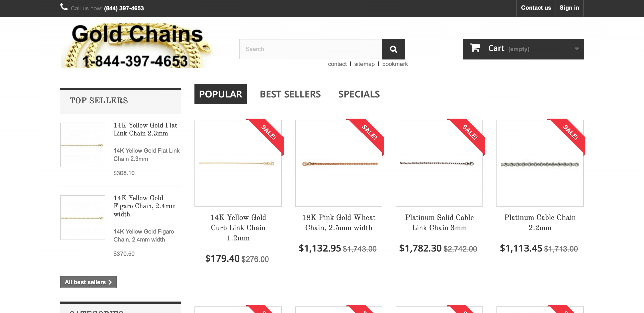Click Sign in at the top
The height and width of the screenshot is (313, 644).
[x=569, y=8]
